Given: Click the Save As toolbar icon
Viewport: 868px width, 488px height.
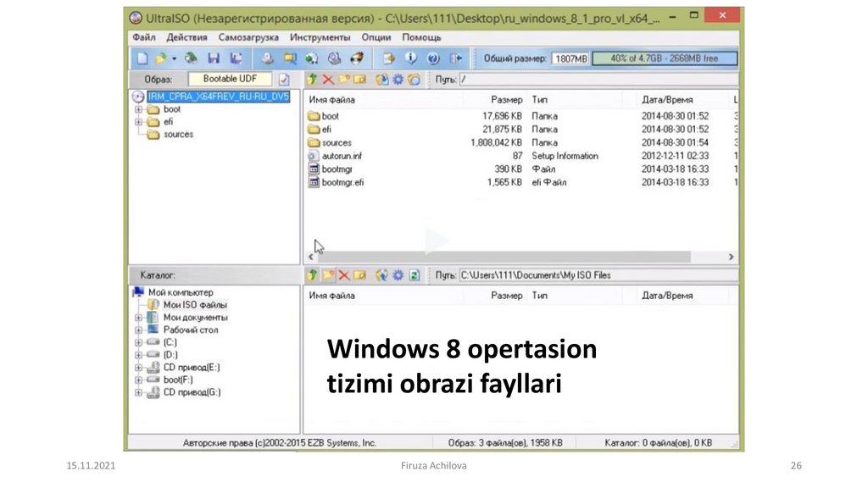Looking at the screenshot, I should 236,58.
